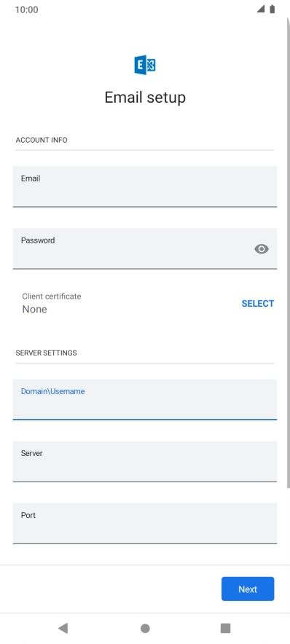Toggle password visibility eye icon
The width and height of the screenshot is (290, 644).
tap(262, 249)
